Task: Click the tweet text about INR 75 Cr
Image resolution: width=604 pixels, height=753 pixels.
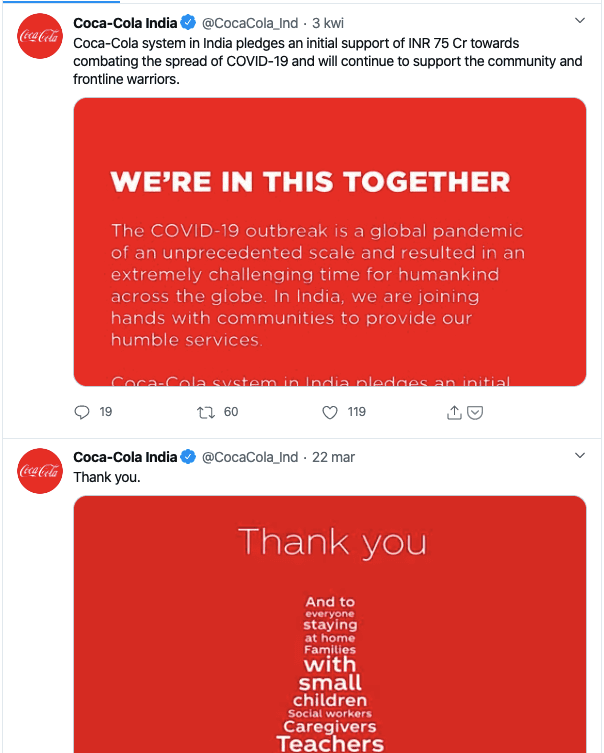Action: click(x=327, y=61)
